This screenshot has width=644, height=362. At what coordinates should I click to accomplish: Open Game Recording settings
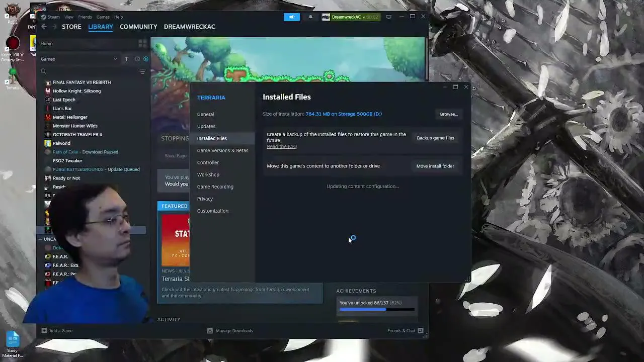point(215,187)
